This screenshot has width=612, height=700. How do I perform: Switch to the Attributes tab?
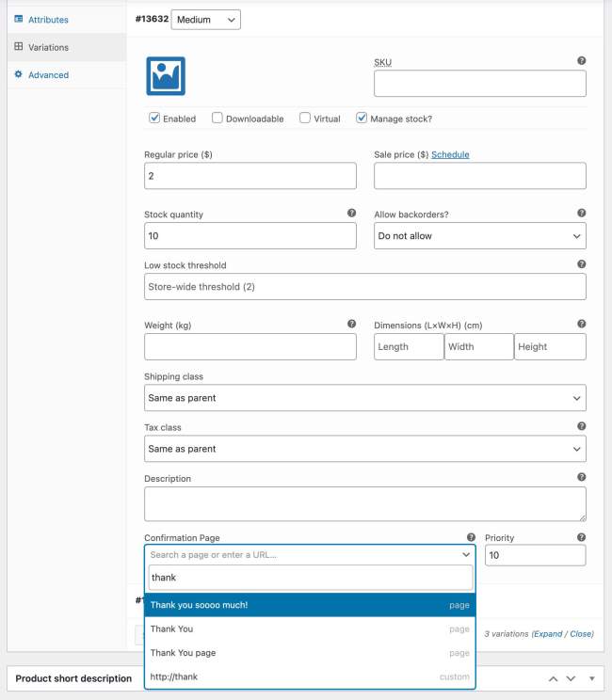[47, 19]
